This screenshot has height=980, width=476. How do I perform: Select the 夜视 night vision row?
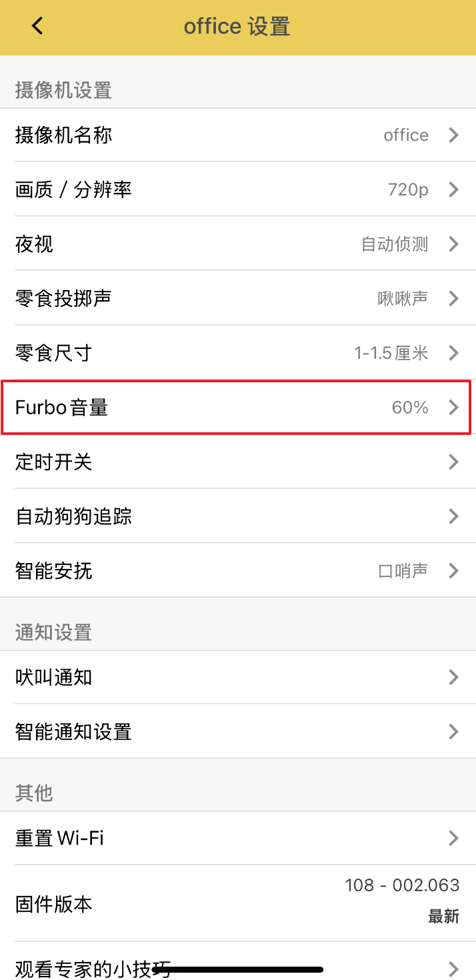237,244
